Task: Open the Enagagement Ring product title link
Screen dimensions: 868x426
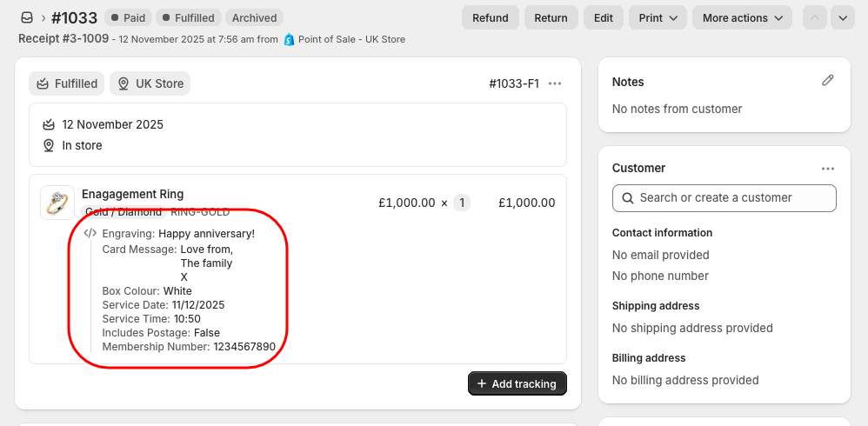Action: pos(132,194)
